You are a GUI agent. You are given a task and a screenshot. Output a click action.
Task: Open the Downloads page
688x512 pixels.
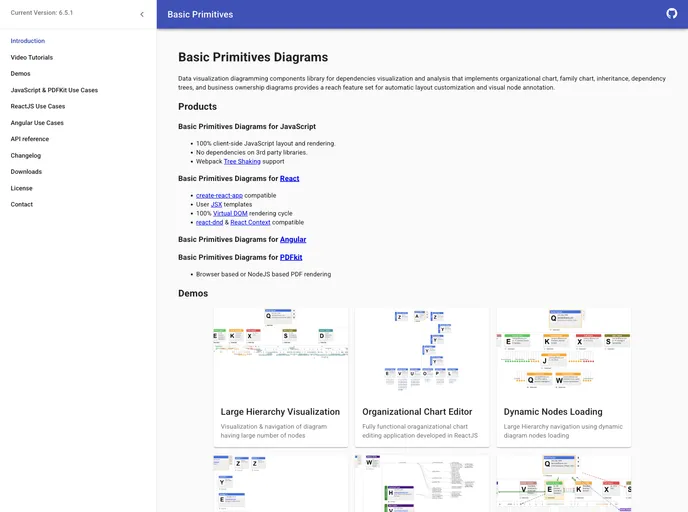click(x=26, y=171)
